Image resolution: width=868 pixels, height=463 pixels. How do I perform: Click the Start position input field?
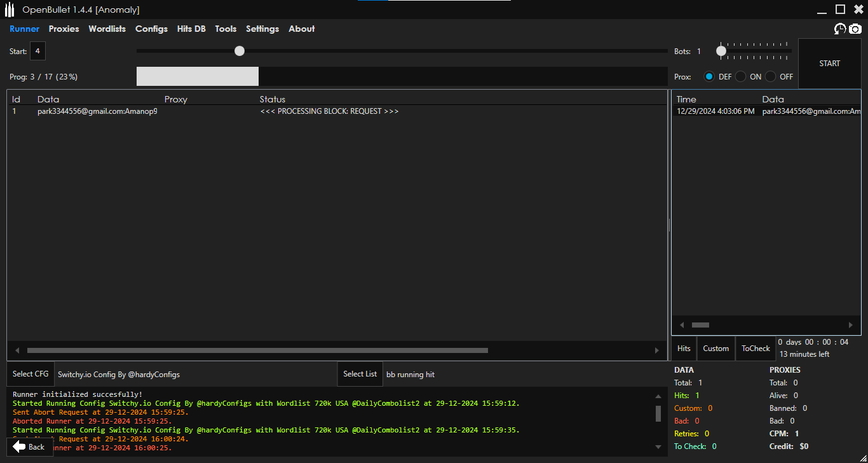[x=37, y=51]
